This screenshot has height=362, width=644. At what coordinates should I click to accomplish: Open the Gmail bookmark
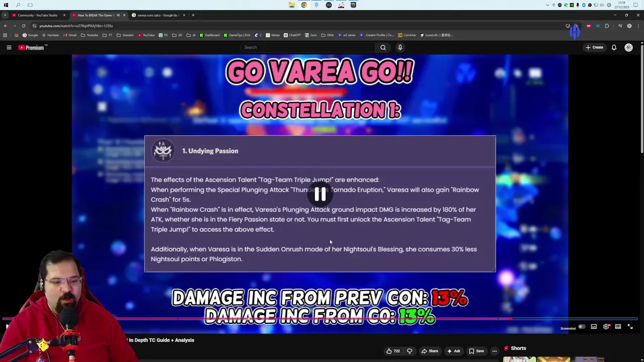tap(69, 35)
